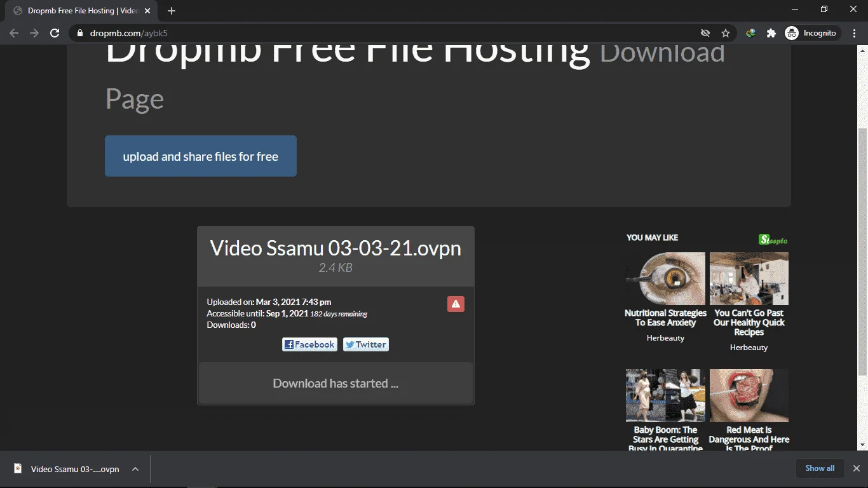
Task: Click the Steepto ad network logo
Action: coord(773,239)
